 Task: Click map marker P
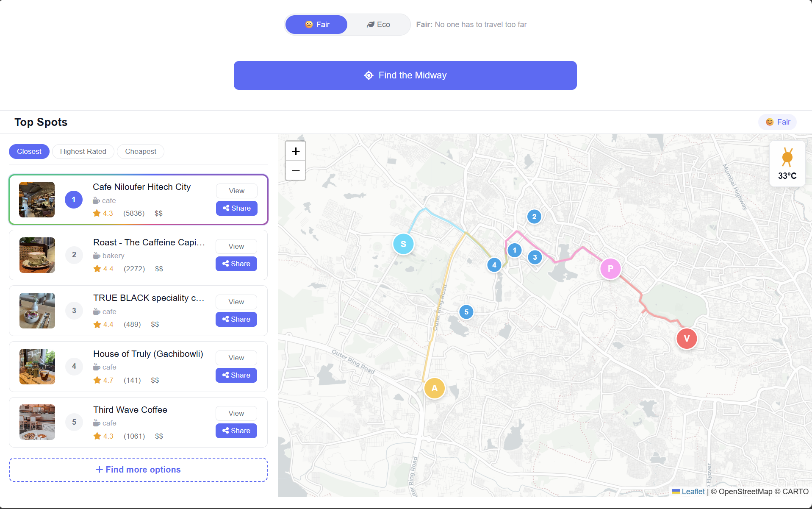click(610, 269)
